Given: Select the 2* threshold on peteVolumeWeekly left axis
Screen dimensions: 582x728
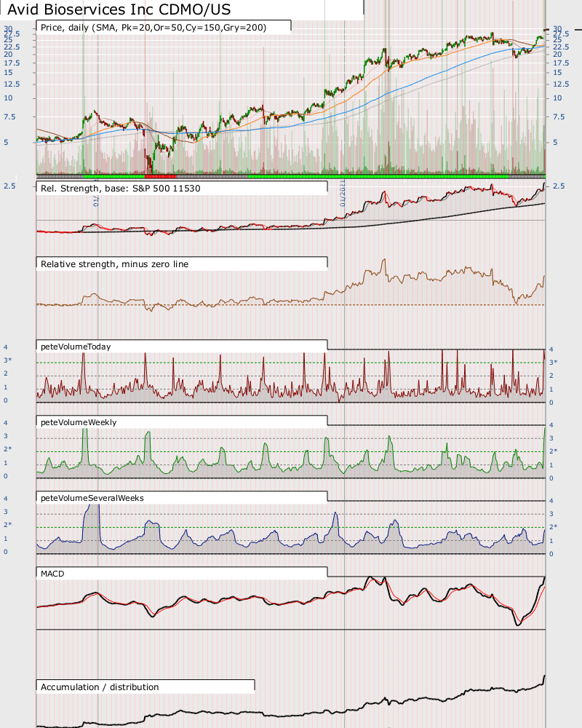Looking at the screenshot, I should point(8,449).
